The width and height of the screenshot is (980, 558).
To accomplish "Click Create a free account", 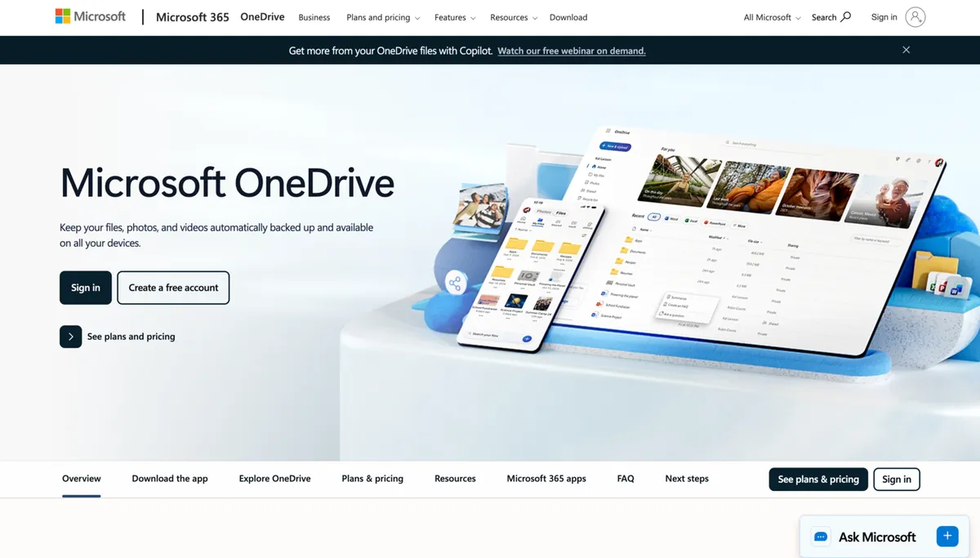I will [x=172, y=288].
